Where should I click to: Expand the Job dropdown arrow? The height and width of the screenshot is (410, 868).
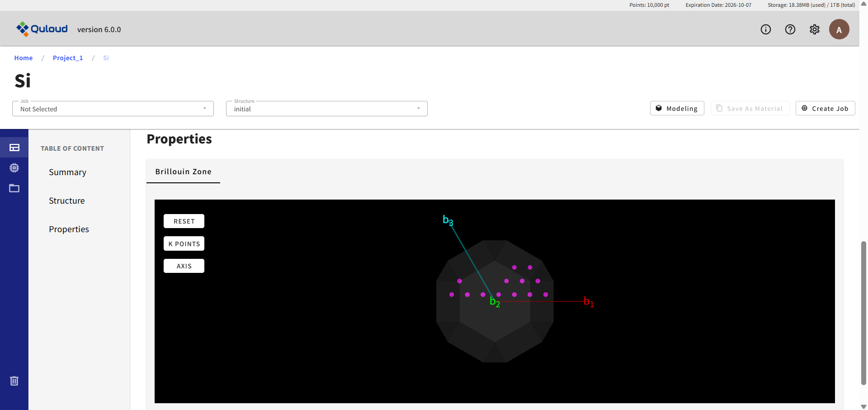[205, 109]
